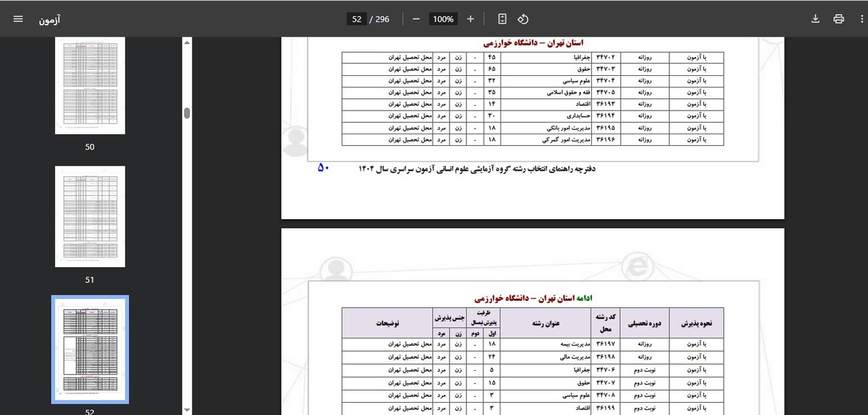This screenshot has height=415, width=868.
Task: Zoom in using the plus icon
Action: [x=471, y=19]
